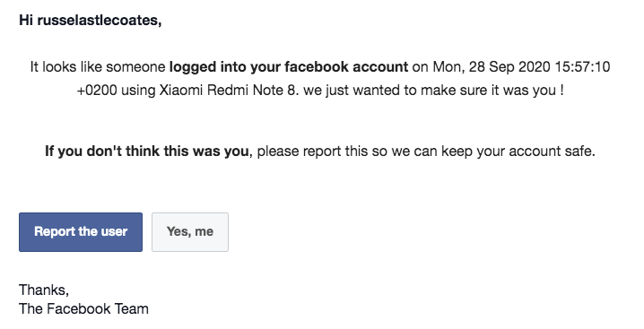Viewport: 644px width, 329px height.
Task: Click the blue Report the user button
Action: click(x=81, y=232)
